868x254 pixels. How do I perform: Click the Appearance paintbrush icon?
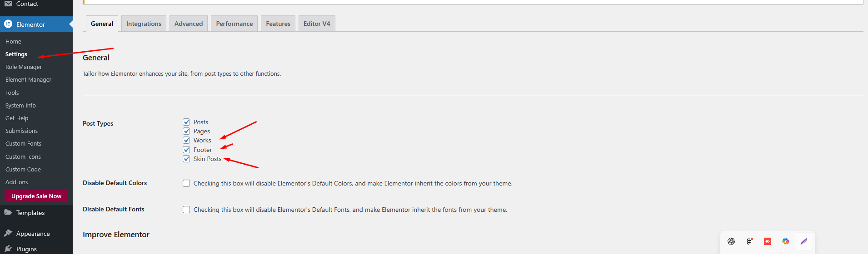[8, 233]
